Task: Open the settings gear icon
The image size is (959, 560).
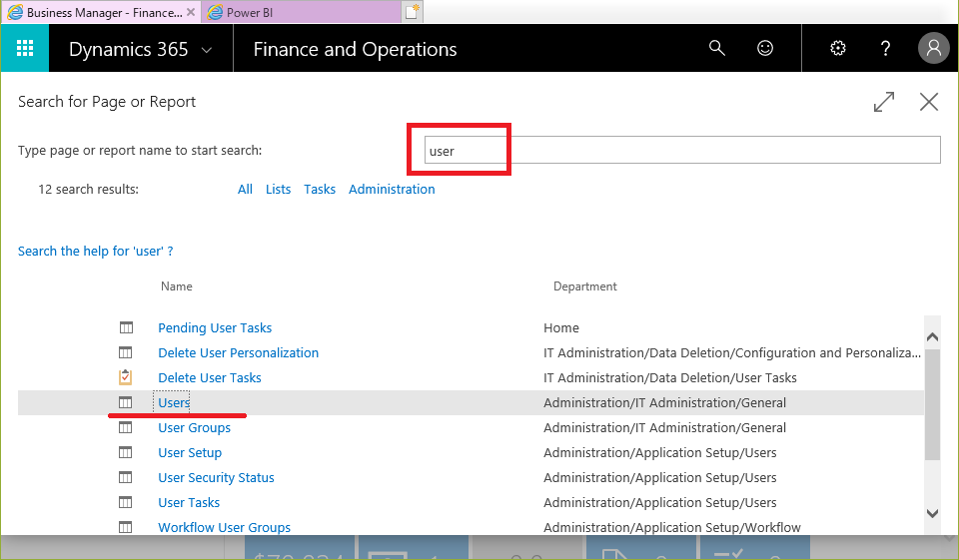Action: point(838,48)
